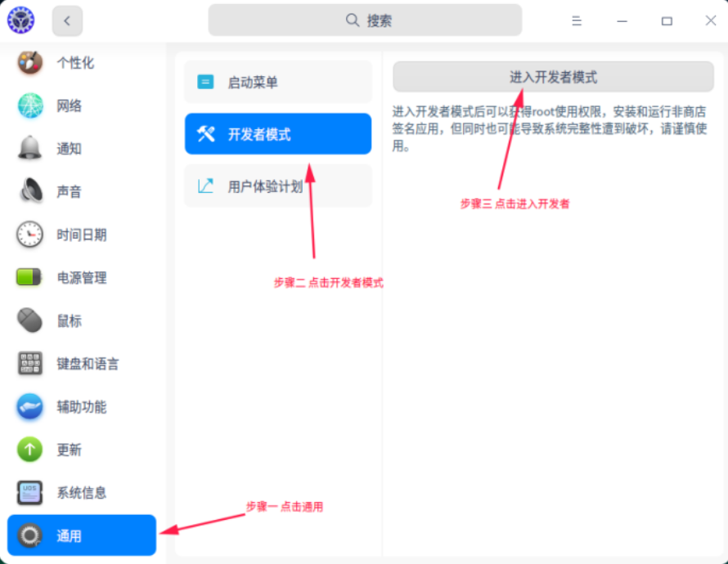The height and width of the screenshot is (564, 728).
Task: Click the back arrow button
Action: 67,21
